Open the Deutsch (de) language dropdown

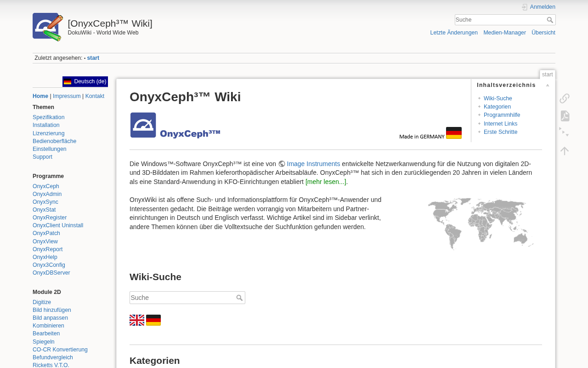point(85,81)
